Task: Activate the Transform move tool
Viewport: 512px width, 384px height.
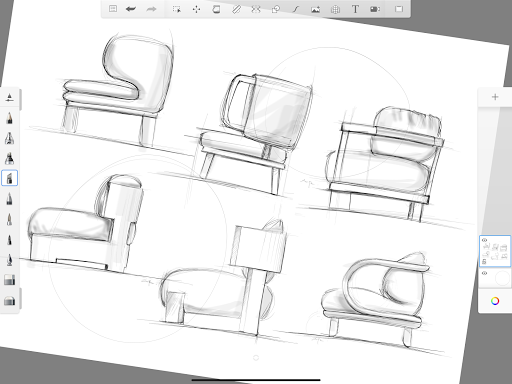Action: tap(196, 9)
